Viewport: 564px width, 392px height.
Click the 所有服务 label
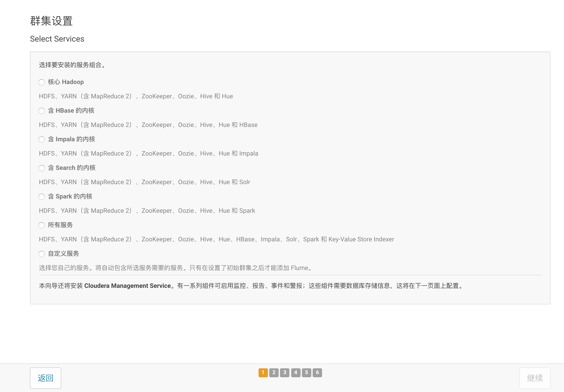click(x=60, y=225)
